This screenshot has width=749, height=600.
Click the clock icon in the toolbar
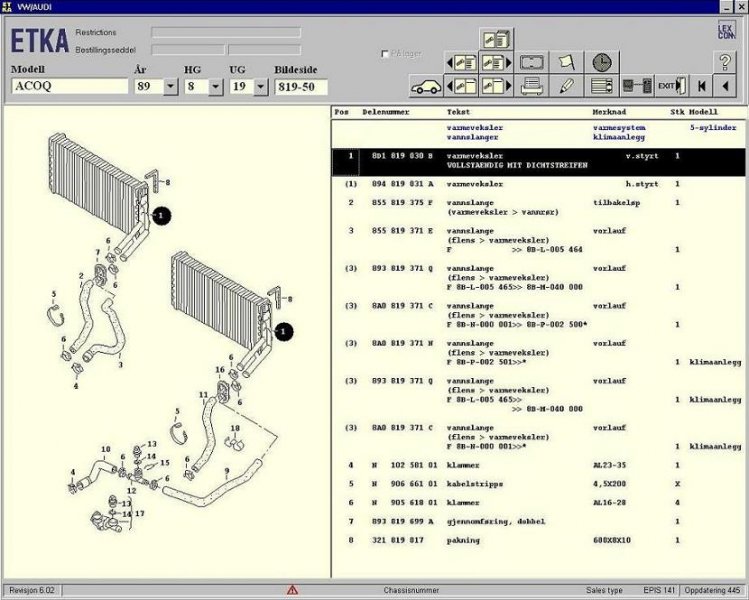(x=601, y=62)
